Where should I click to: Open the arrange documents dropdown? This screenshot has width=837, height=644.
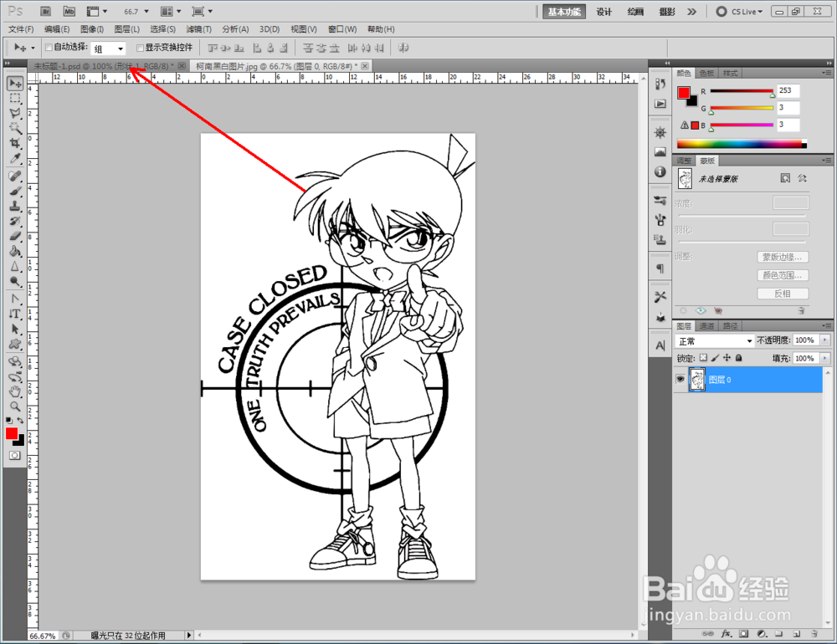(x=171, y=11)
